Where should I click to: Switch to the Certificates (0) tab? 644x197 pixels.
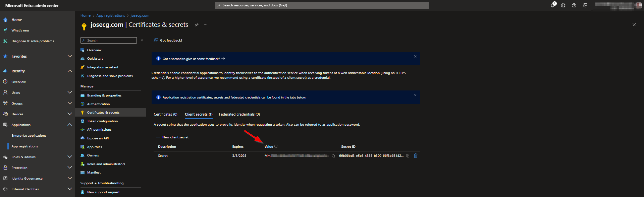[x=165, y=115]
